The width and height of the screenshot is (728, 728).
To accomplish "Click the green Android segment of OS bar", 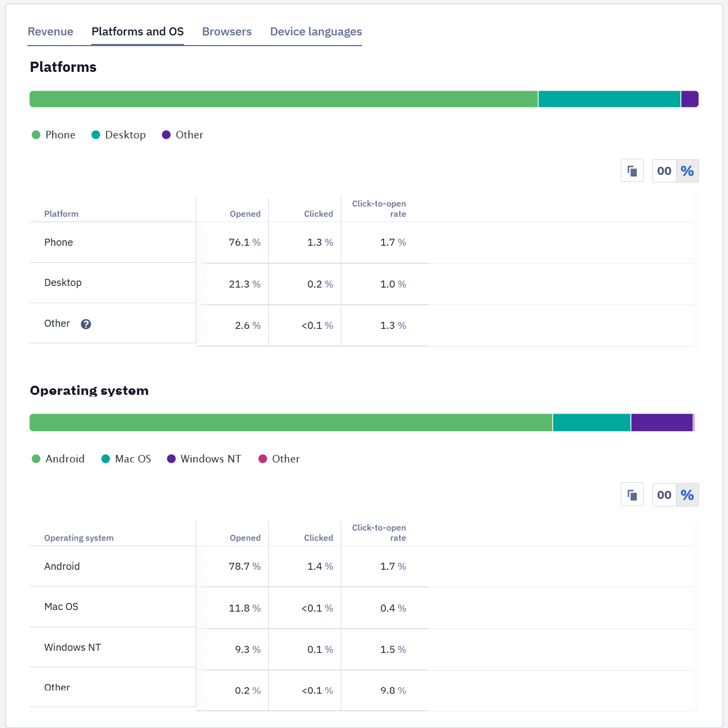I will (291, 423).
